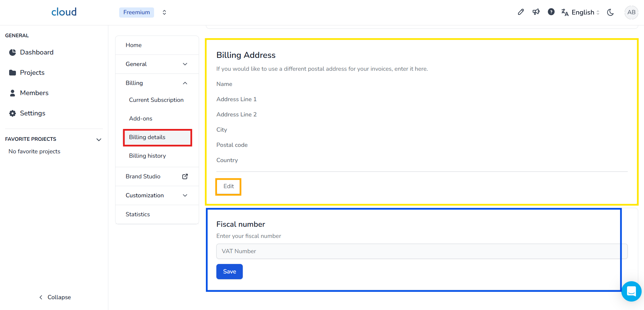Collapse the Billing section chevron
644x310 pixels.
185,83
